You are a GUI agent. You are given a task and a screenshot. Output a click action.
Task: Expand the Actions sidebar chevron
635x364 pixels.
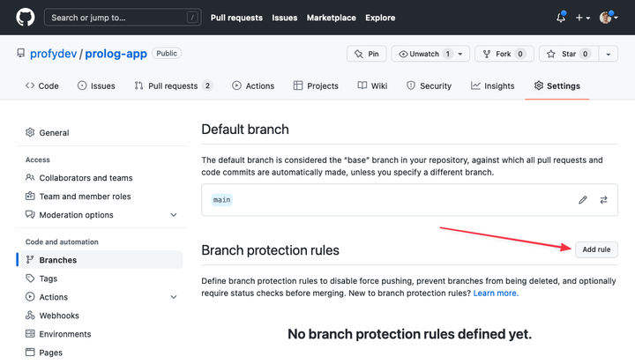point(174,297)
